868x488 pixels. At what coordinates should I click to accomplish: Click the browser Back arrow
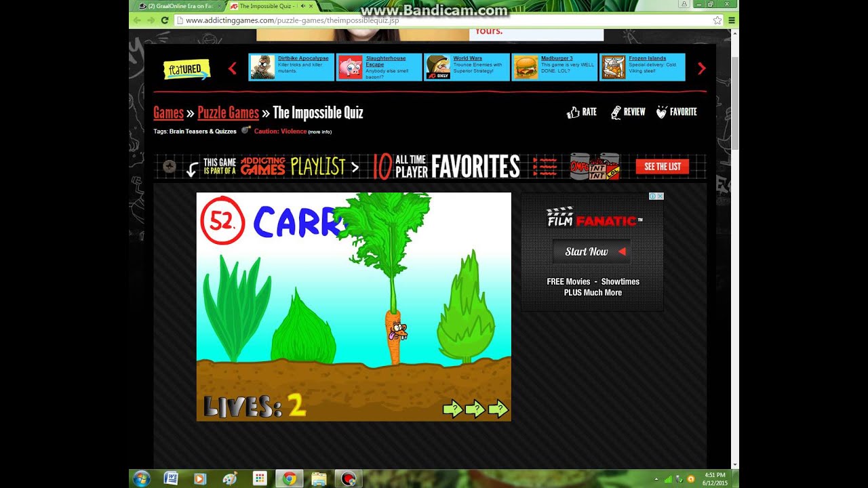[138, 20]
